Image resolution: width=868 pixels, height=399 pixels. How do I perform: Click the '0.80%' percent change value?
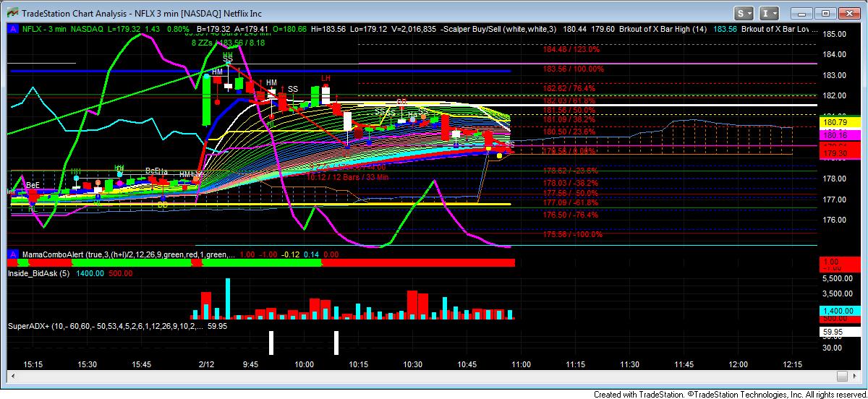point(177,30)
